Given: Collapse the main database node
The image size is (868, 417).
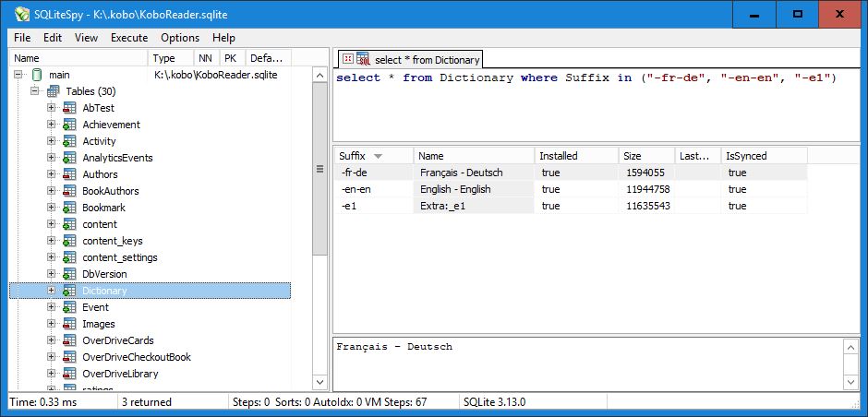Looking at the screenshot, I should point(18,74).
